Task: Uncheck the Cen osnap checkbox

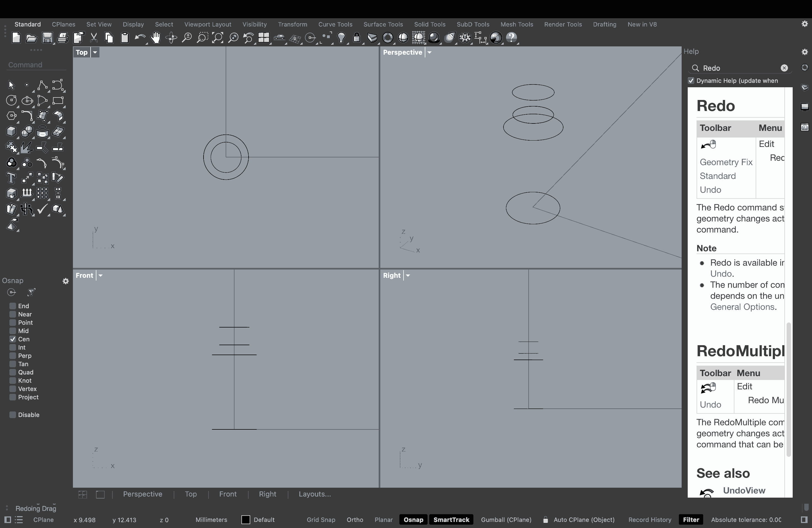Action: pyautogui.click(x=13, y=339)
